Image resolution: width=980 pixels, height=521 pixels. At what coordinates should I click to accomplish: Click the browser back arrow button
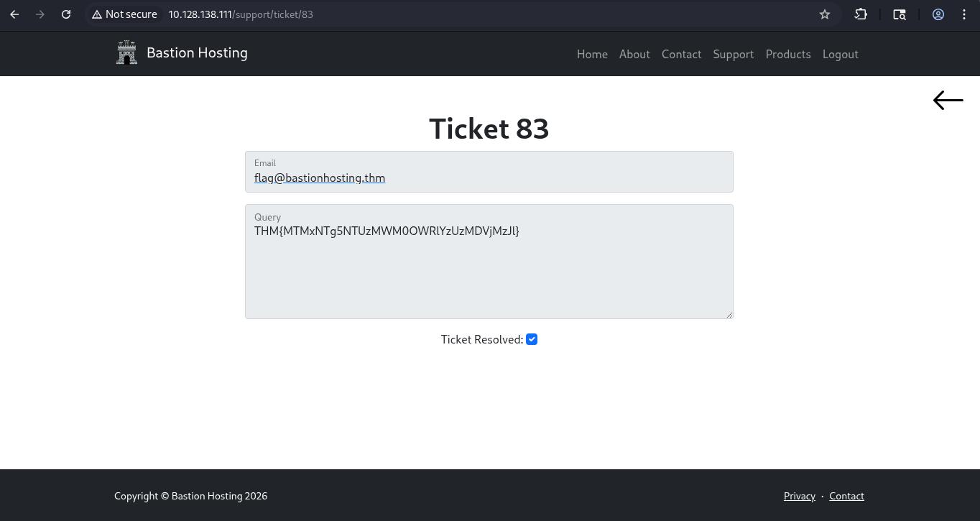[14, 14]
